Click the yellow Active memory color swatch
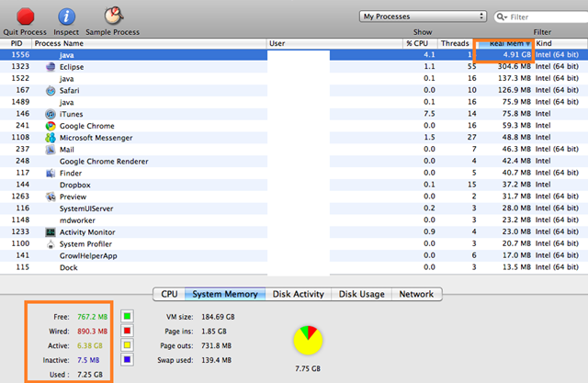 point(127,345)
